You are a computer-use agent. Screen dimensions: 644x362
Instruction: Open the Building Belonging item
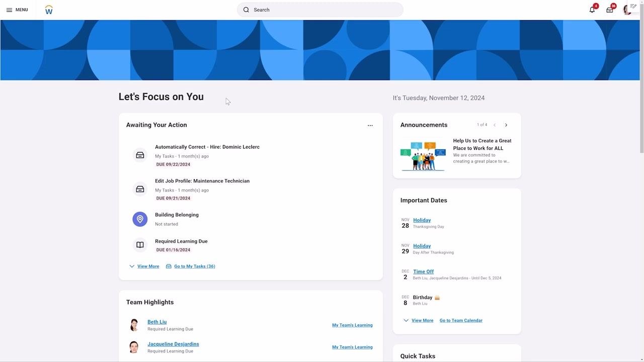[177, 215]
